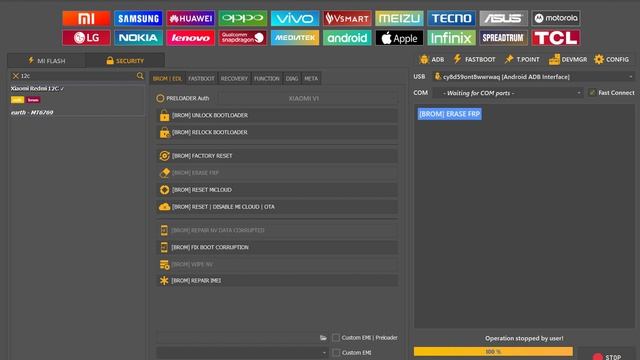The width and height of the screenshot is (640, 360).
Task: Select the Android logo
Action: point(347,38)
